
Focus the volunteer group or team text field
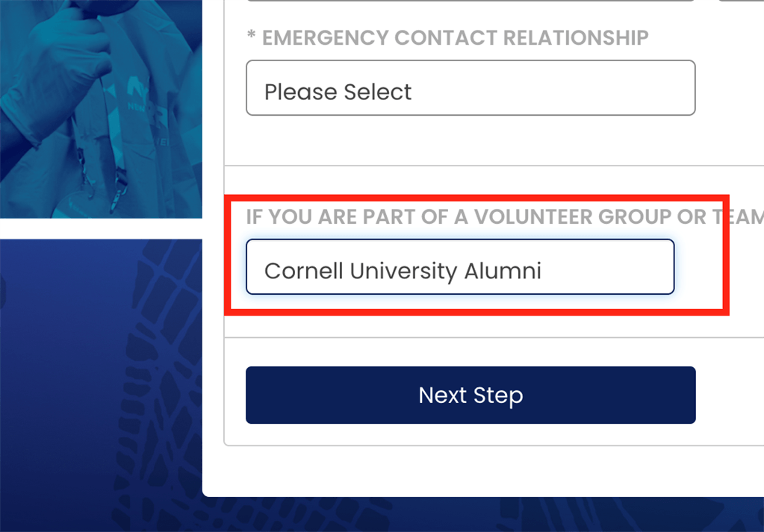[x=460, y=266]
